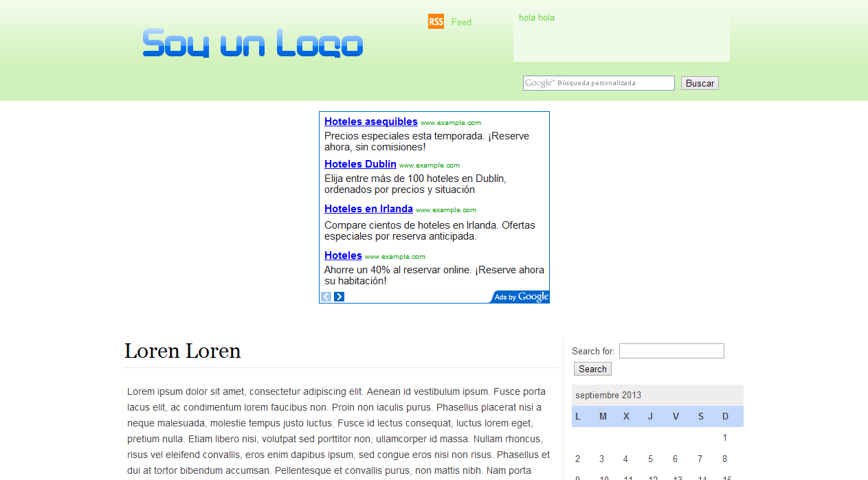Click the septiembre 2013 calendar caption
This screenshot has width=868, height=480.
point(608,396)
